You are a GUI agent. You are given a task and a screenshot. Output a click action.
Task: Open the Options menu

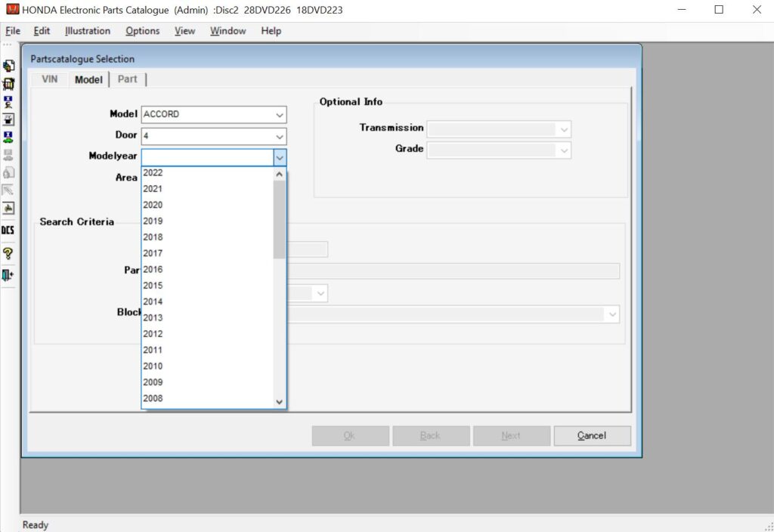pos(142,31)
